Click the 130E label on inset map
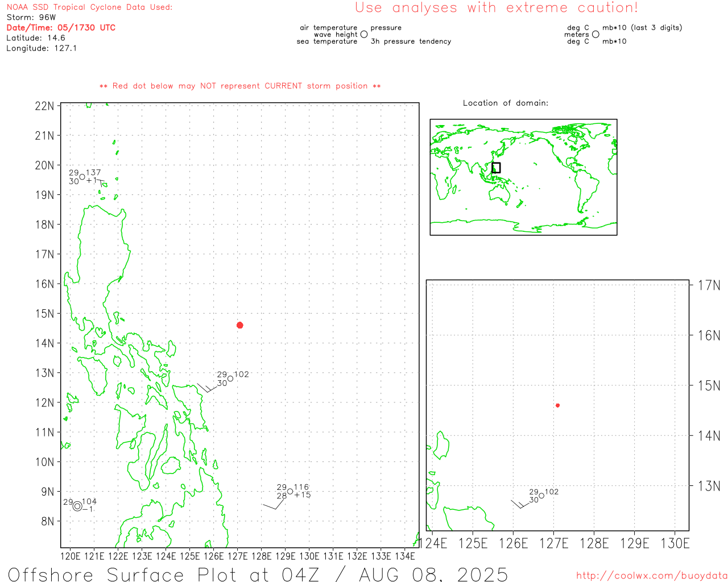This screenshot has width=728, height=582. pyautogui.click(x=675, y=543)
